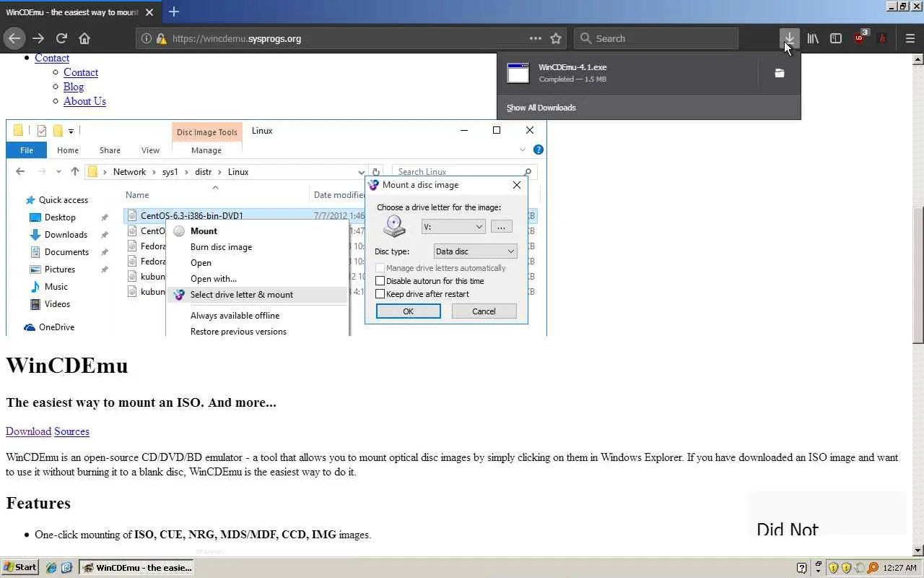Click Cancel in Mount a disc image dialog

coord(484,311)
